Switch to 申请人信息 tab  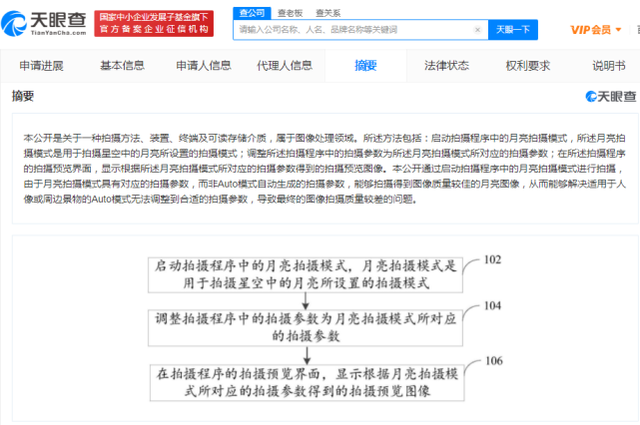203,66
